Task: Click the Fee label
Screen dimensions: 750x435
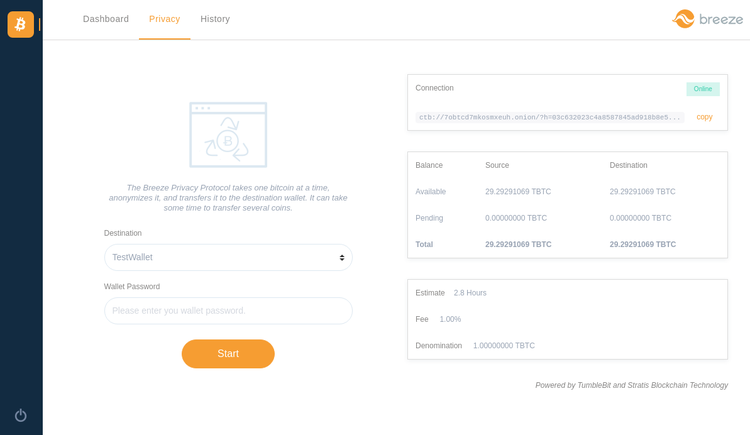Action: click(x=422, y=319)
